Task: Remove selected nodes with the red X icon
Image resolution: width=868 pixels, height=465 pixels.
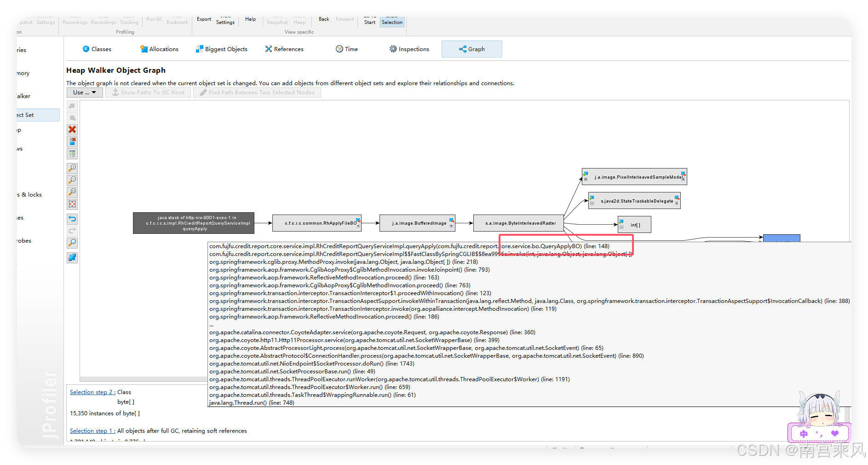Action: [x=72, y=129]
